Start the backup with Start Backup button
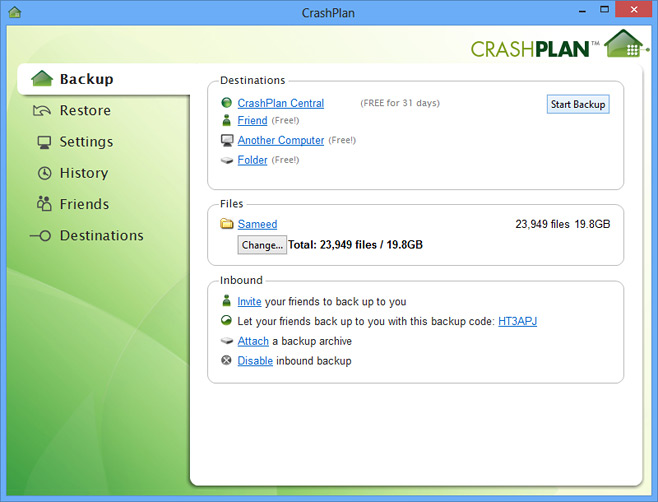Viewport: 658px width, 502px height. point(578,104)
